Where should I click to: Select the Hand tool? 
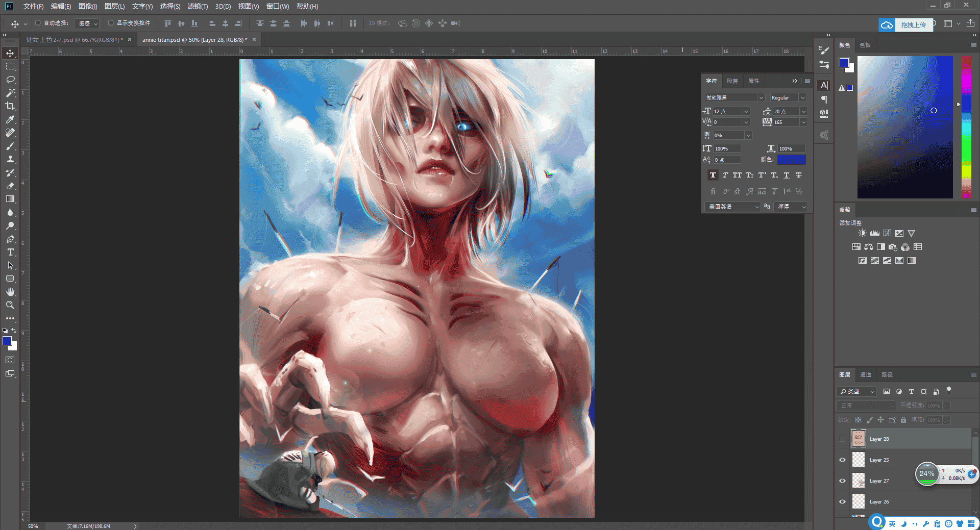tap(10, 292)
